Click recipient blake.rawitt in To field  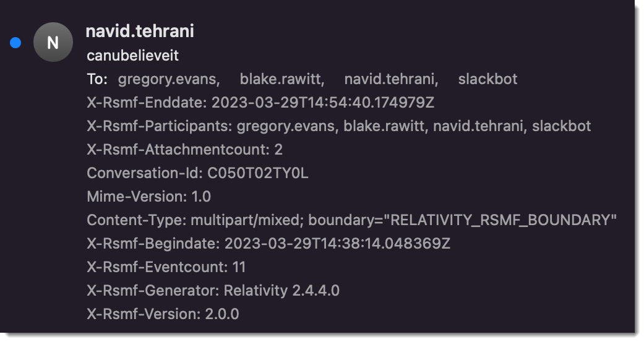click(x=282, y=79)
